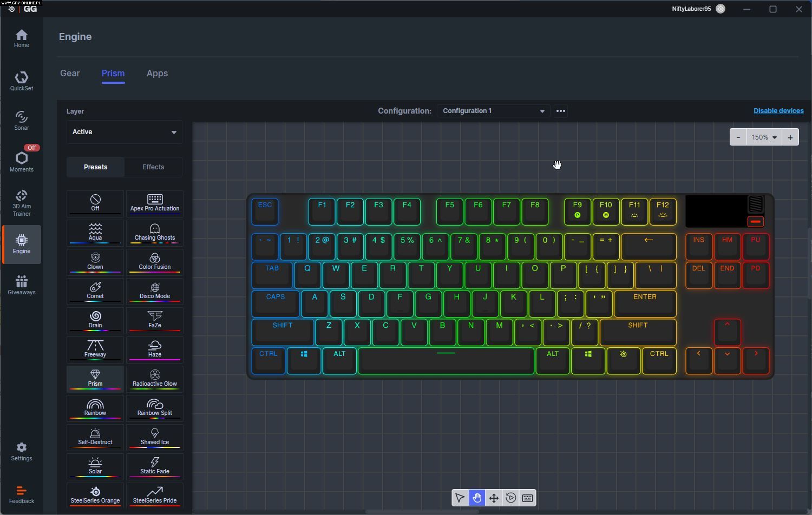
Task: Activate the hand pan tool
Action: tap(477, 498)
